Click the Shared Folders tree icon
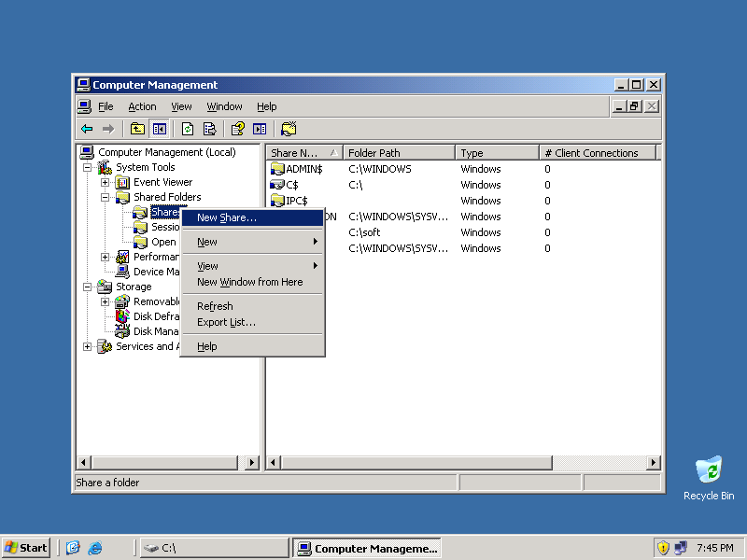The image size is (747, 560). point(122,197)
